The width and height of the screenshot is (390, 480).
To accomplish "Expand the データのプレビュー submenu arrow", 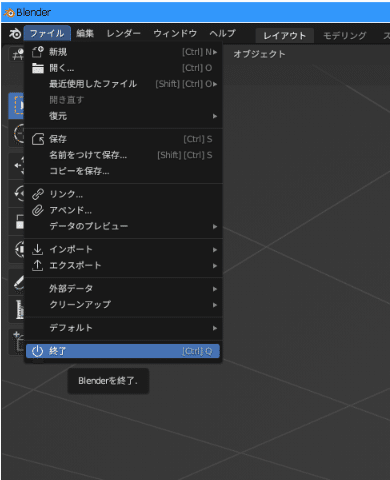I will pos(215,227).
